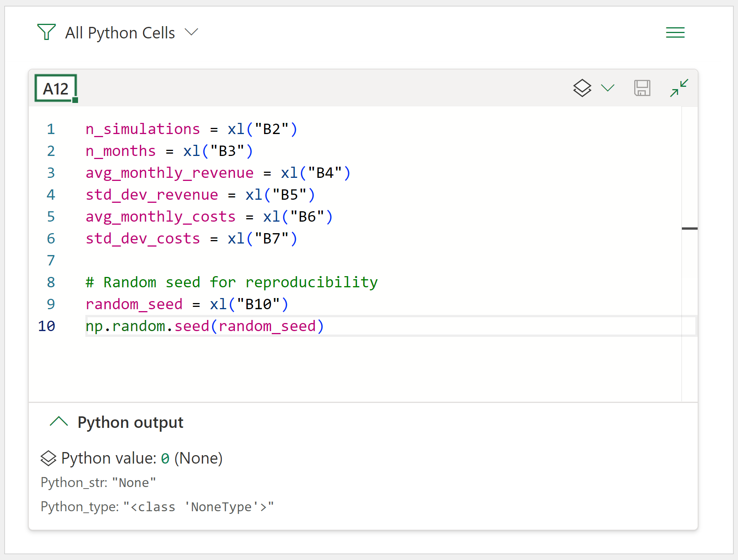Click the editor scrollbar marker
Image resolution: width=738 pixels, height=560 pixels.
[690, 229]
